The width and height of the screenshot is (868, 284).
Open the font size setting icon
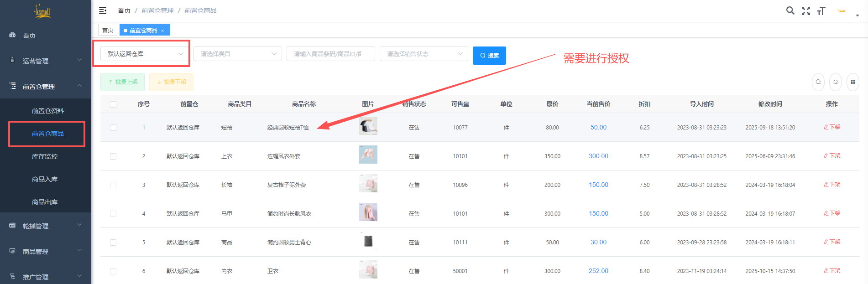[821, 11]
